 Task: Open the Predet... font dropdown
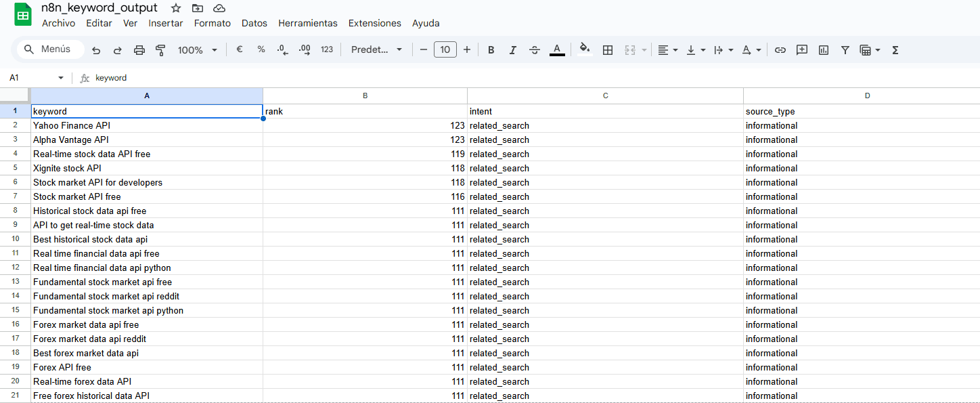376,50
